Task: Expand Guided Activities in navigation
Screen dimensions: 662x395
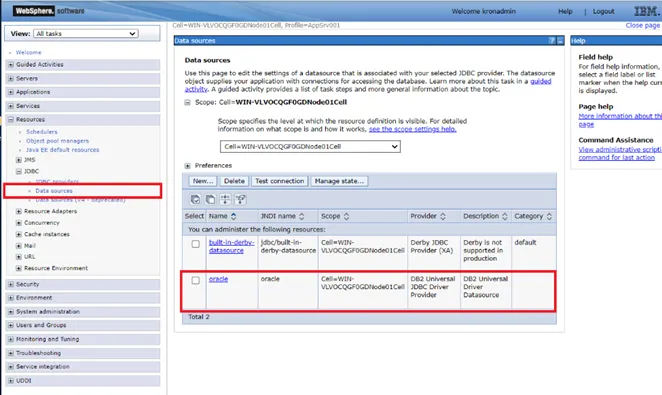Action: pyautogui.click(x=11, y=65)
